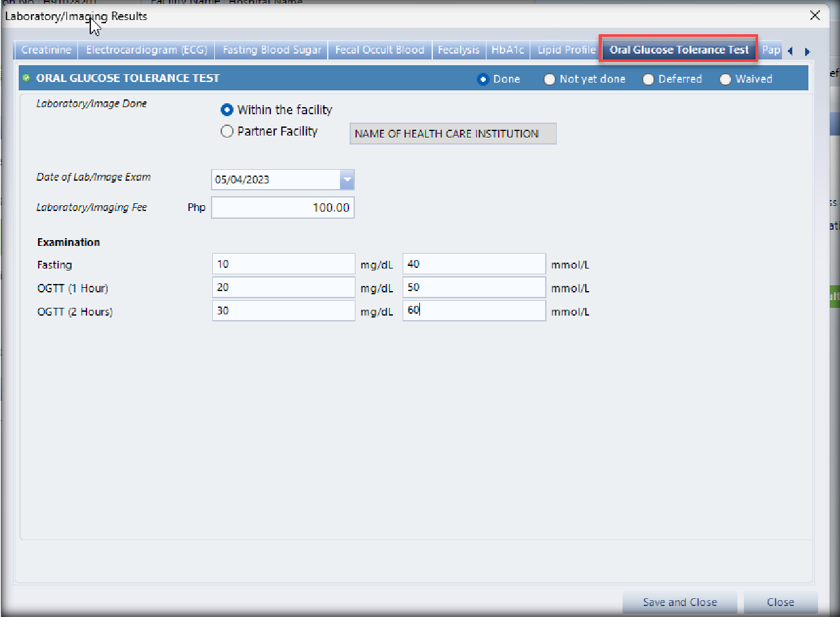Open the Lipid Profile tab
The height and width of the screenshot is (617, 840).
566,50
